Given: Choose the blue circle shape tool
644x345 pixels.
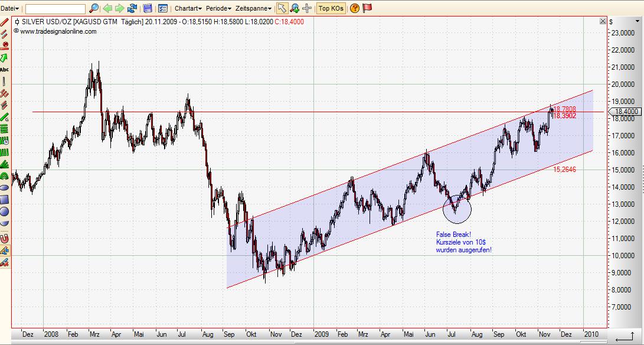Looking at the screenshot, I should (5, 211).
